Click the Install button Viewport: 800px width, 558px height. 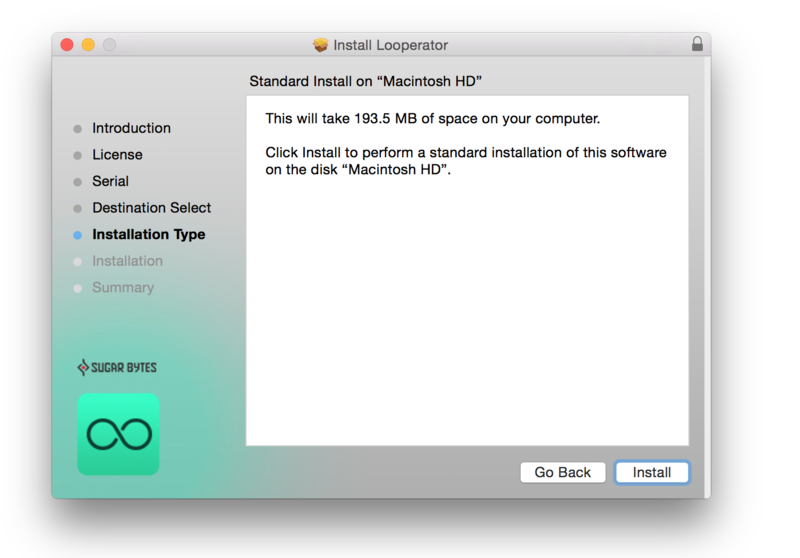[652, 472]
